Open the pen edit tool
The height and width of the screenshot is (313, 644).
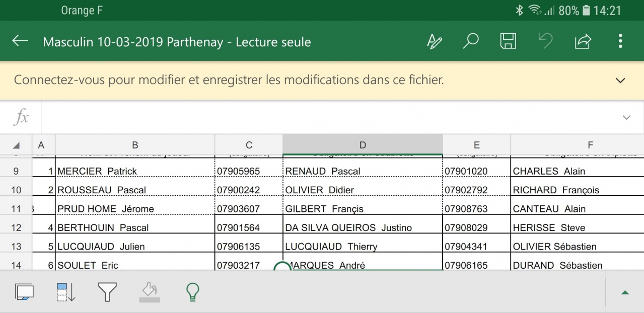[x=434, y=41]
